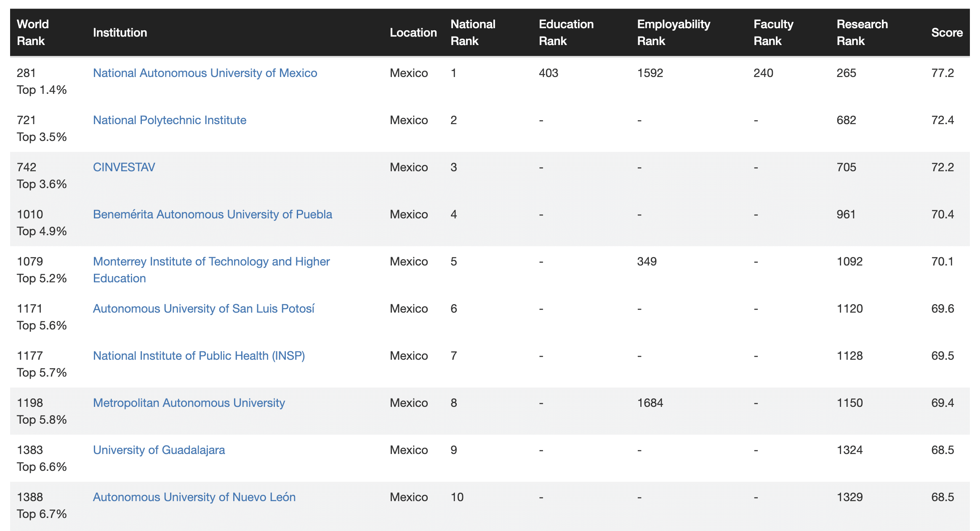Image resolution: width=980 pixels, height=531 pixels.
Task: Select research rank value 1150
Action: (850, 403)
